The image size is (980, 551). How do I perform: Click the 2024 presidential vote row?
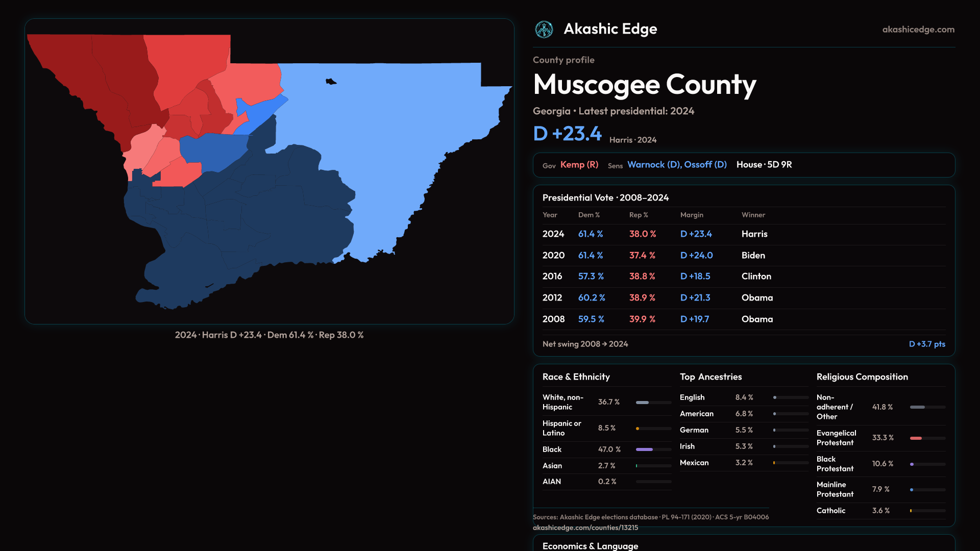[743, 234]
